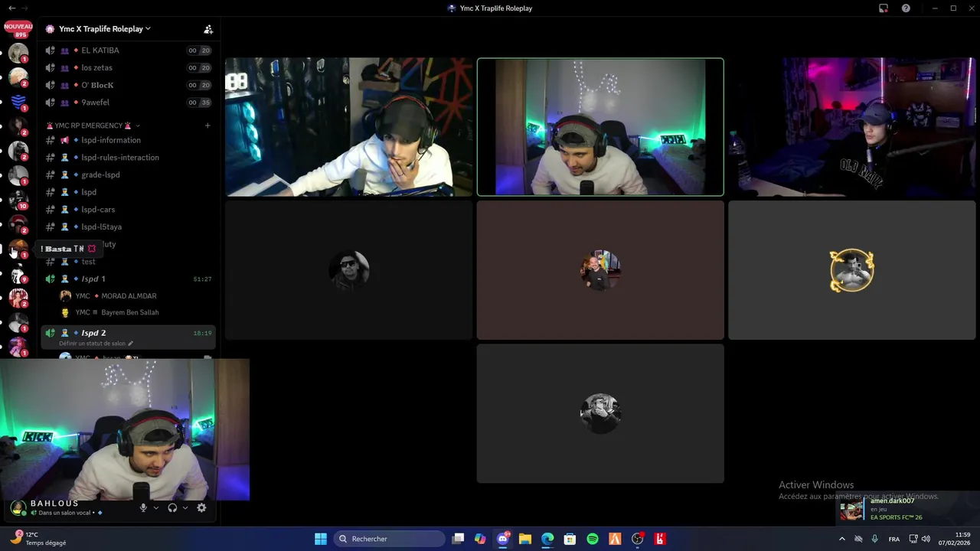Viewport: 980px width, 551px height.
Task: Open the Windows Start menu
Action: (x=321, y=539)
